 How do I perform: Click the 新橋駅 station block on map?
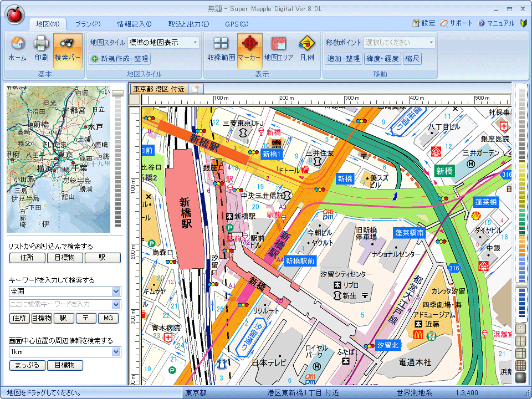[x=185, y=208]
